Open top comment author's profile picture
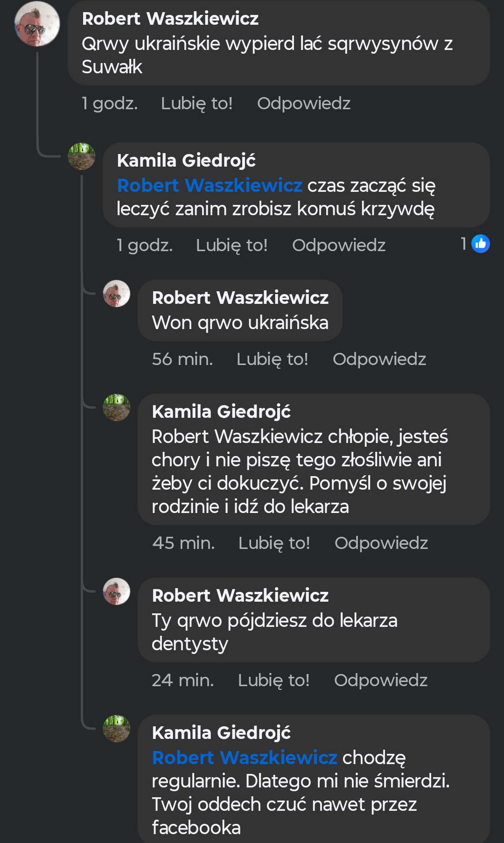The image size is (504, 843). (x=37, y=24)
